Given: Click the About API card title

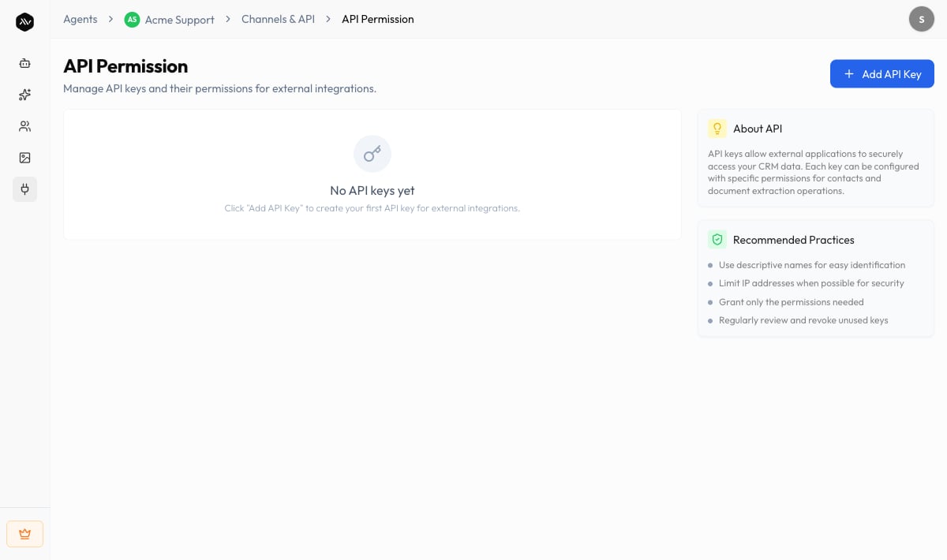Looking at the screenshot, I should click(758, 129).
